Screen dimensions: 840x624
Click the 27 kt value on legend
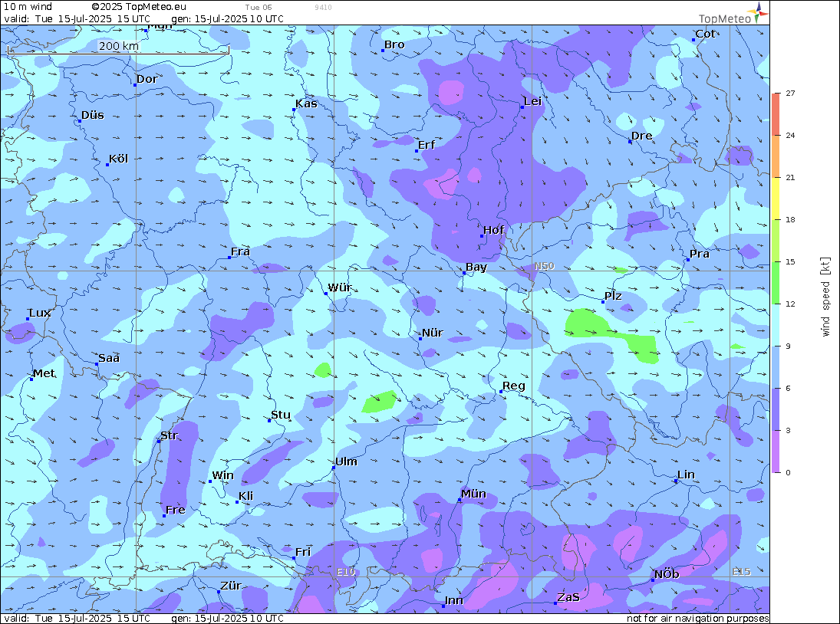click(x=790, y=93)
